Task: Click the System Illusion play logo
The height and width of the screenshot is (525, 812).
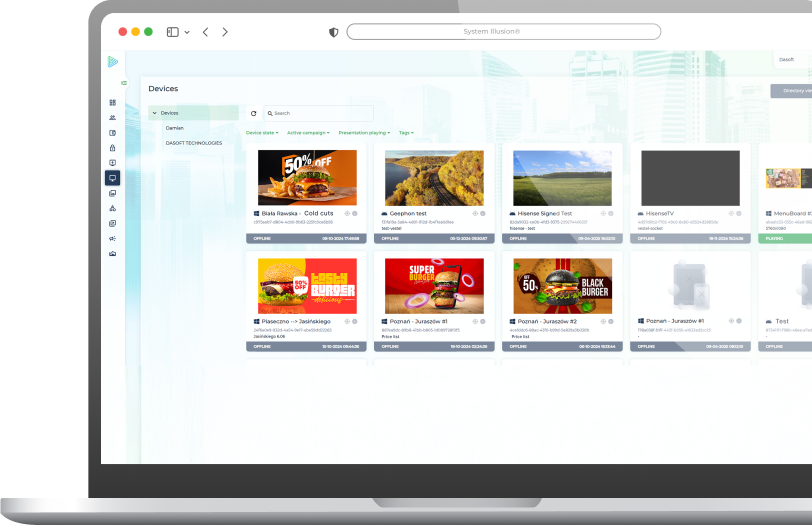Action: click(x=113, y=62)
